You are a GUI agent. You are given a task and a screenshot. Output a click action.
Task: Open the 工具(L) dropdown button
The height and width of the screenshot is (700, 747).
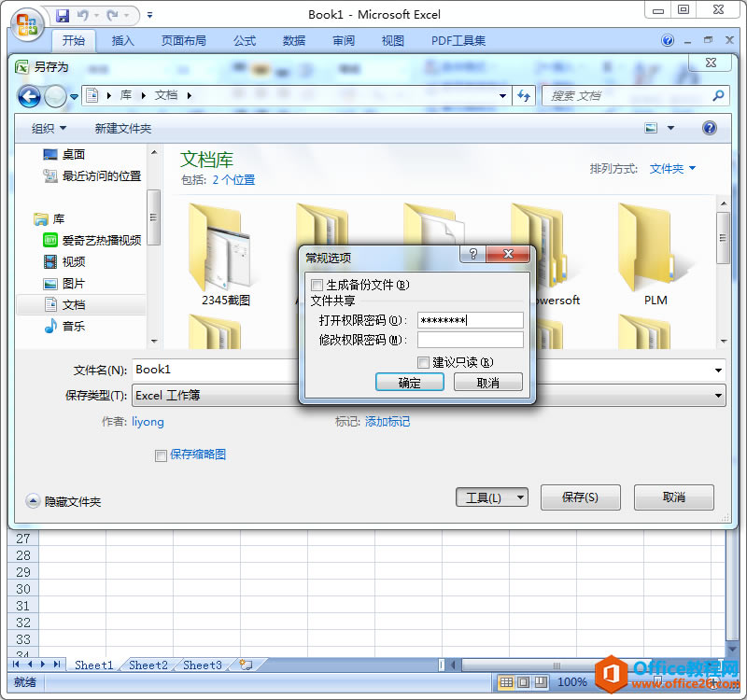(492, 497)
